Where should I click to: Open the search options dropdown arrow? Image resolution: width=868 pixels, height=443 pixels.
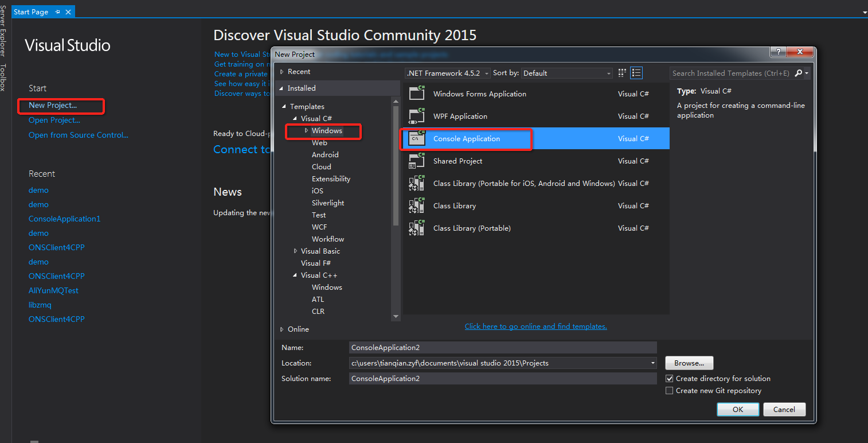(807, 73)
